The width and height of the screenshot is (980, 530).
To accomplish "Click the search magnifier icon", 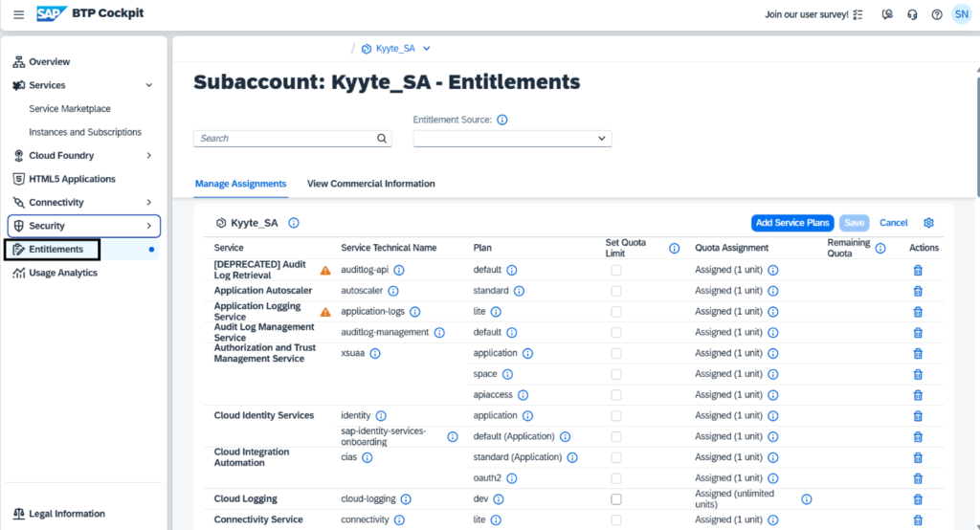I will pos(382,138).
